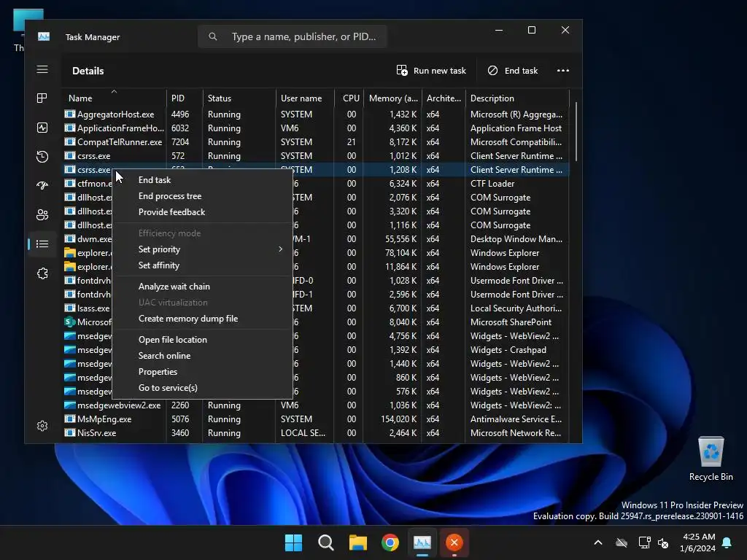Sort by the CPU column header
Viewport: 747px width, 560px height.
[349, 98]
